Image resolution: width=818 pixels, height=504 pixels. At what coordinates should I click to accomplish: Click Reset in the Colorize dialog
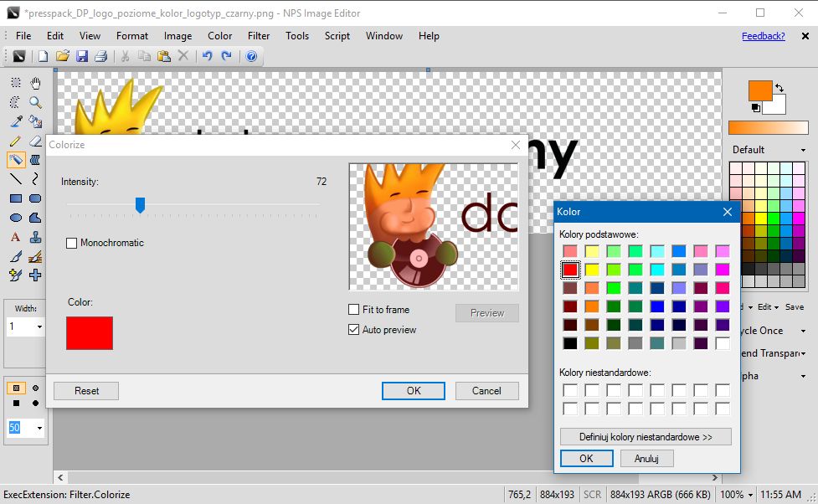coord(86,391)
